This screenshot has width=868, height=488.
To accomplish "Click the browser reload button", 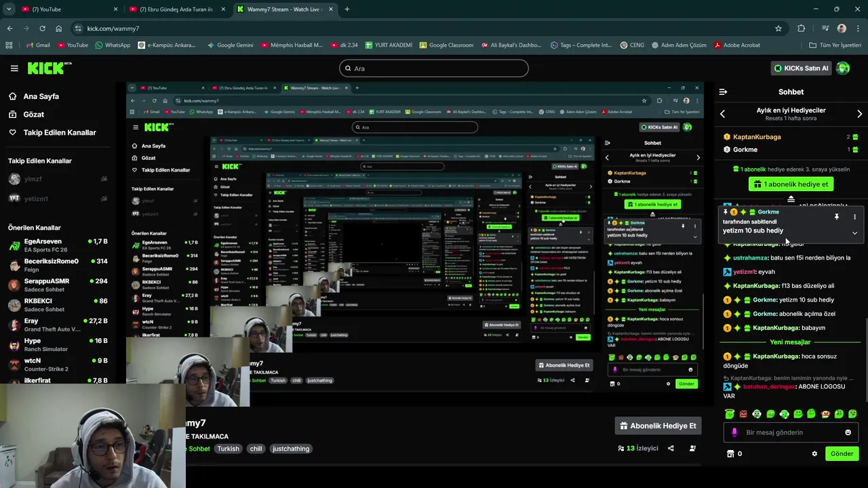I will (42, 28).
